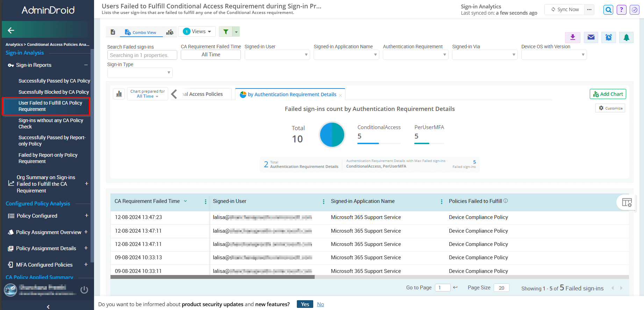This screenshot has width=644, height=310.
Task: Open Successfully Passed by CA Policy report
Action: (54, 81)
